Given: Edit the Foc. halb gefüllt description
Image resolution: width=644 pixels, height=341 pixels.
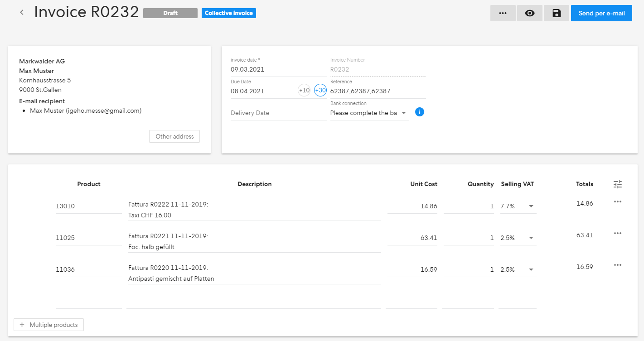Looking at the screenshot, I should coord(255,242).
